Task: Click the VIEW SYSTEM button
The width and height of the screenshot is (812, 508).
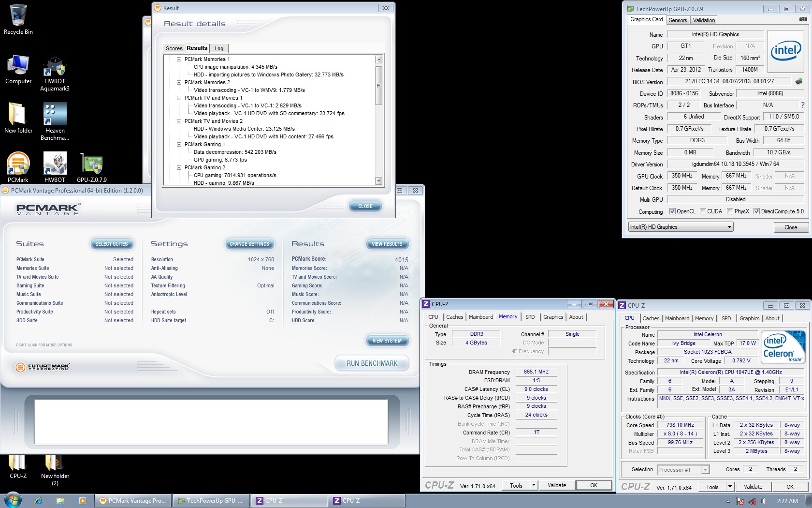Action: click(x=387, y=341)
